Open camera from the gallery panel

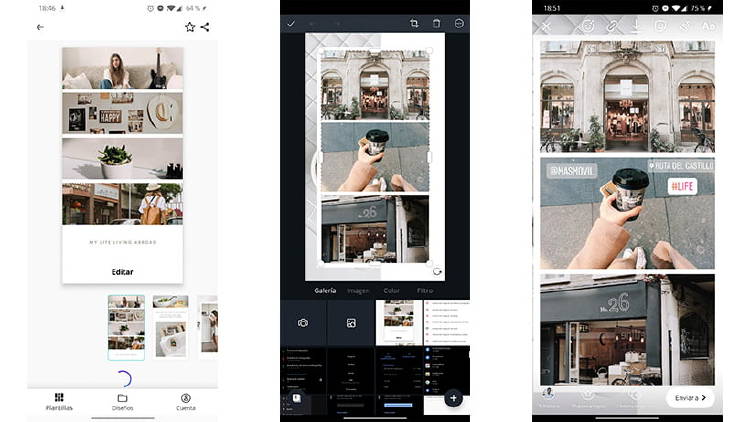(303, 323)
